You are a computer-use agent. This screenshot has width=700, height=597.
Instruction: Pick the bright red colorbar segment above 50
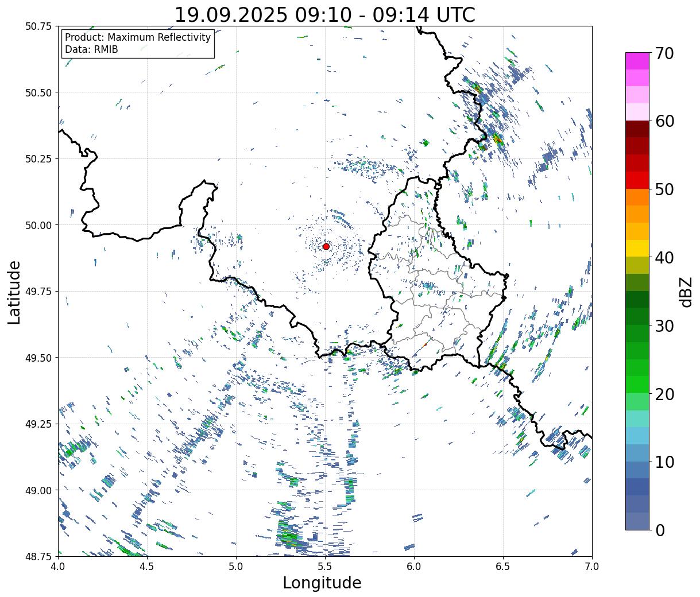point(637,180)
